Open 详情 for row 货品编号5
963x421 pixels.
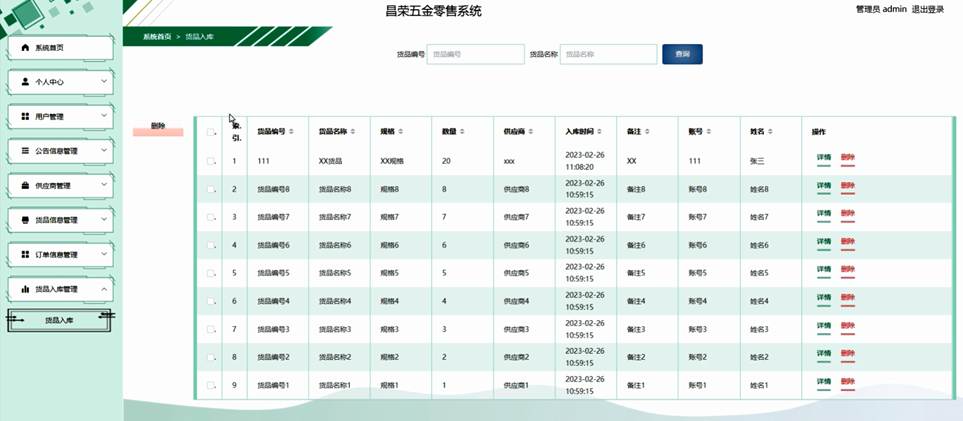[824, 270]
